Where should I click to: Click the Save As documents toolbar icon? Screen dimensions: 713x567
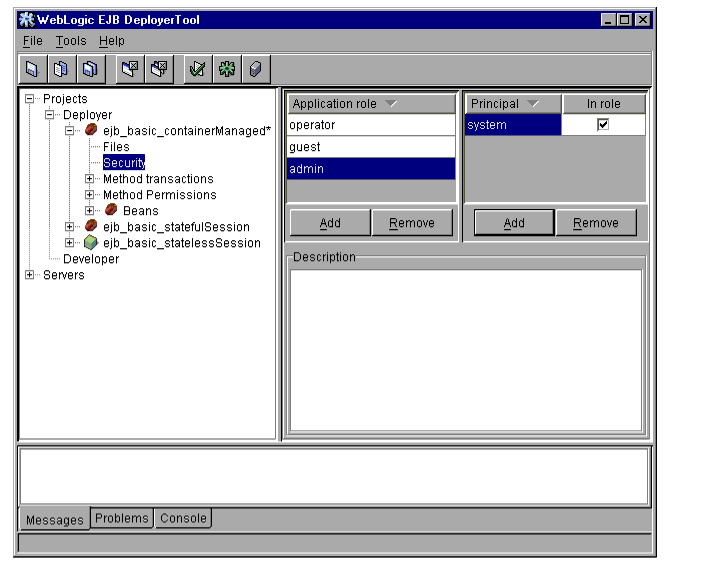point(61,69)
